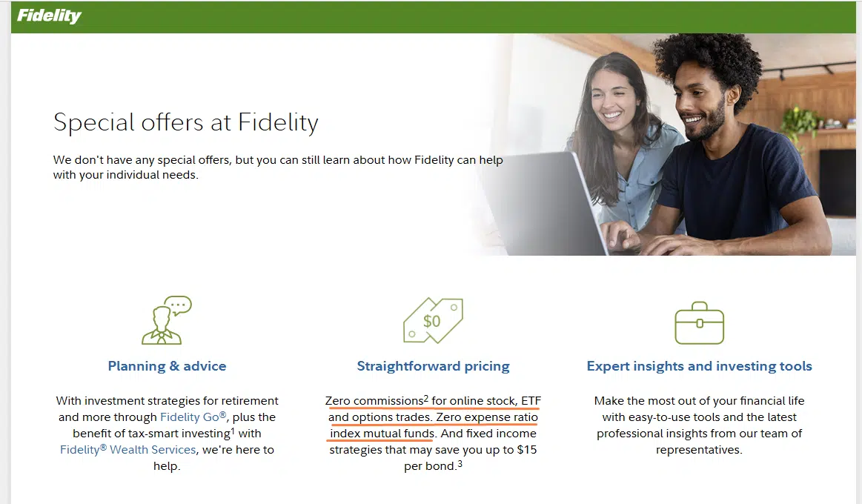Open the Planning & advice heading
Screen dimensions: 862x504
coord(167,366)
